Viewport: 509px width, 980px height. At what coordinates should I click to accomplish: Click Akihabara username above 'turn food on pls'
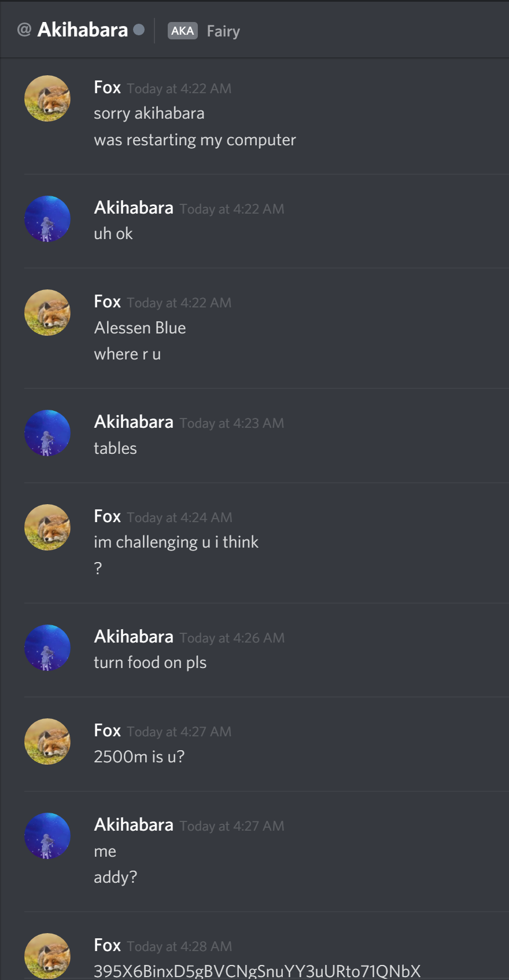tap(134, 637)
